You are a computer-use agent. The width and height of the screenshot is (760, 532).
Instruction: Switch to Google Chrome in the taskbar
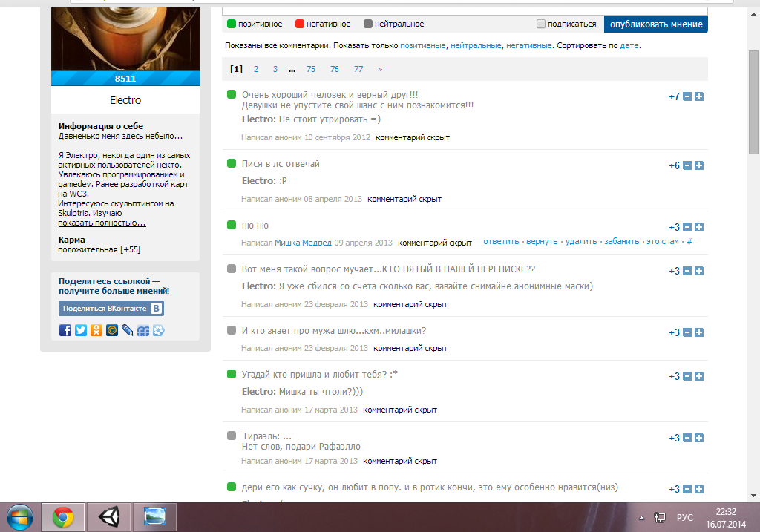tap(63, 517)
